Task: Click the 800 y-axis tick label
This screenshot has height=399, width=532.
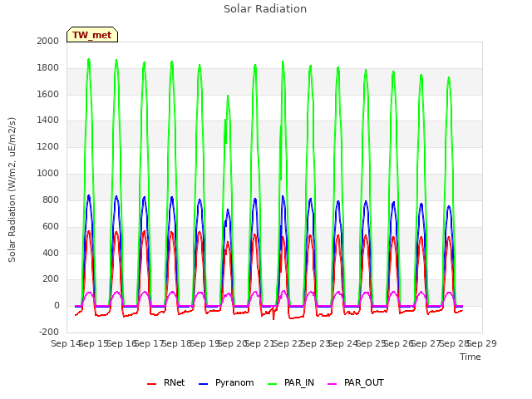Action: coord(51,199)
